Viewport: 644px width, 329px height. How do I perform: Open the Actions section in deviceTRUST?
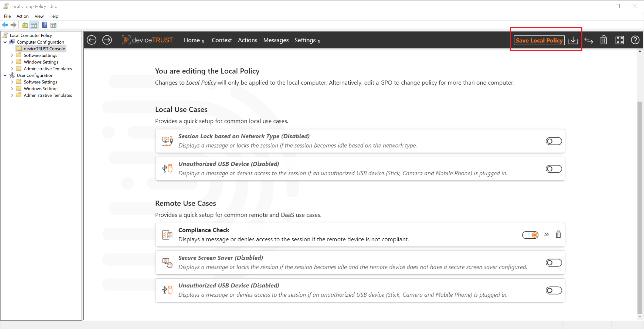(x=248, y=40)
